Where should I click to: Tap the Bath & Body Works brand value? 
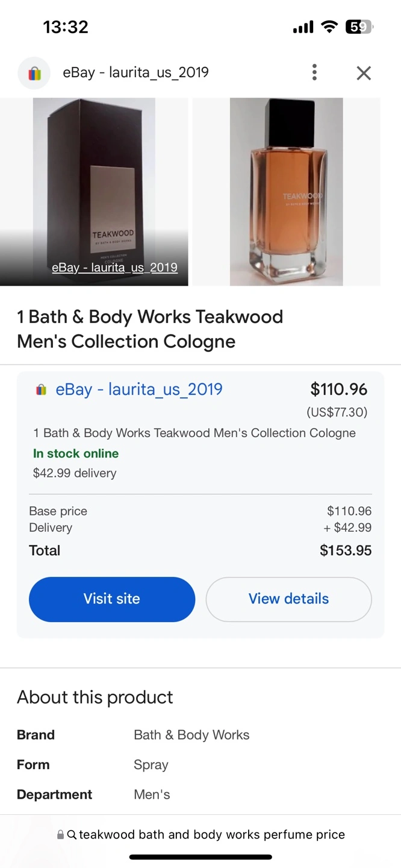[x=191, y=735]
